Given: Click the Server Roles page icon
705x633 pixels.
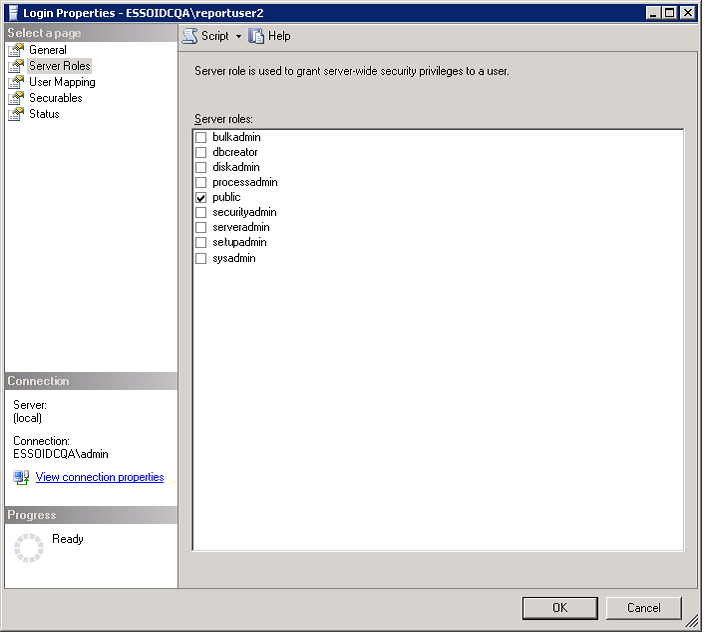Looking at the screenshot, I should pos(16,66).
